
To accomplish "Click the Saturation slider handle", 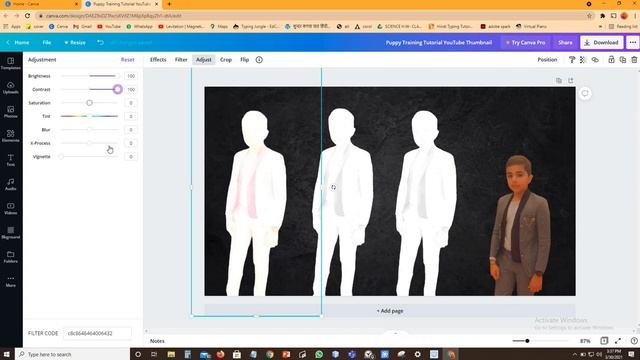I will pyautogui.click(x=89, y=103).
